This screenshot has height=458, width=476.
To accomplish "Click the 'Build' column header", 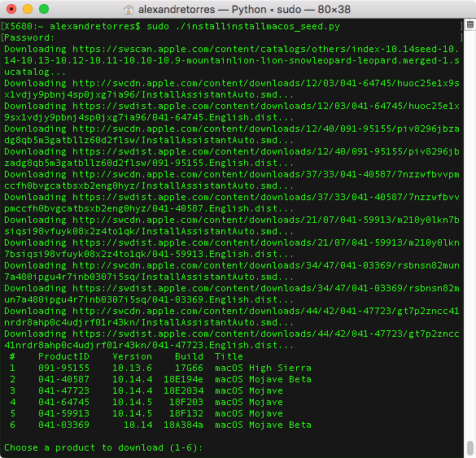I will click(189, 356).
